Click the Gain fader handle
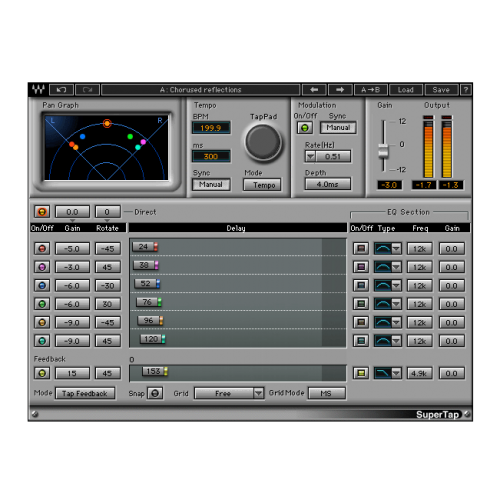 (383, 151)
